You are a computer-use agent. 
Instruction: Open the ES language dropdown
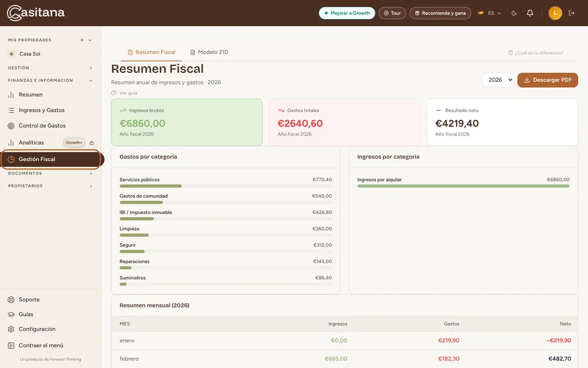489,13
